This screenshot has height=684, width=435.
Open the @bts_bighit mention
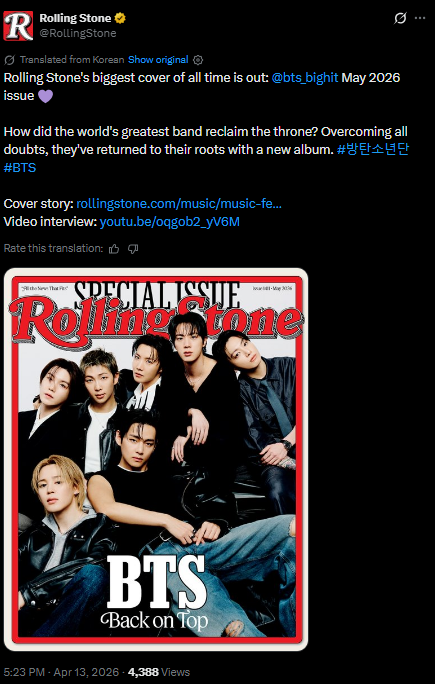coord(305,78)
